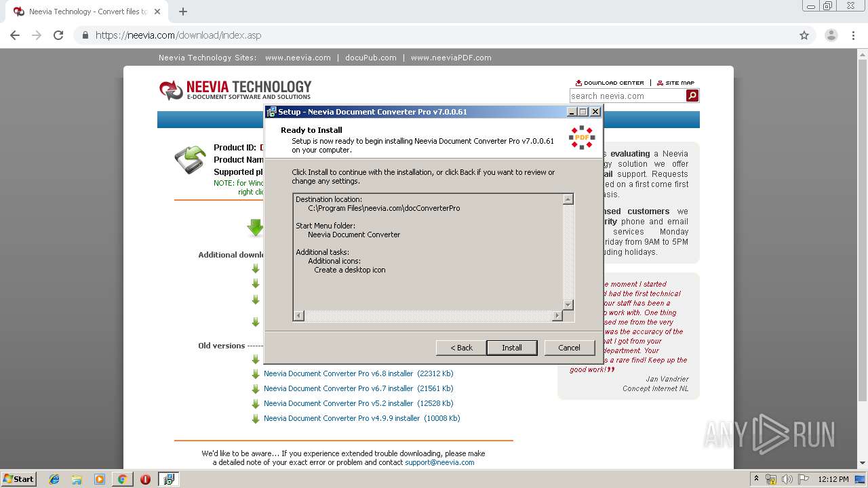Click Install to begin installation
868x488 pixels.
point(512,348)
